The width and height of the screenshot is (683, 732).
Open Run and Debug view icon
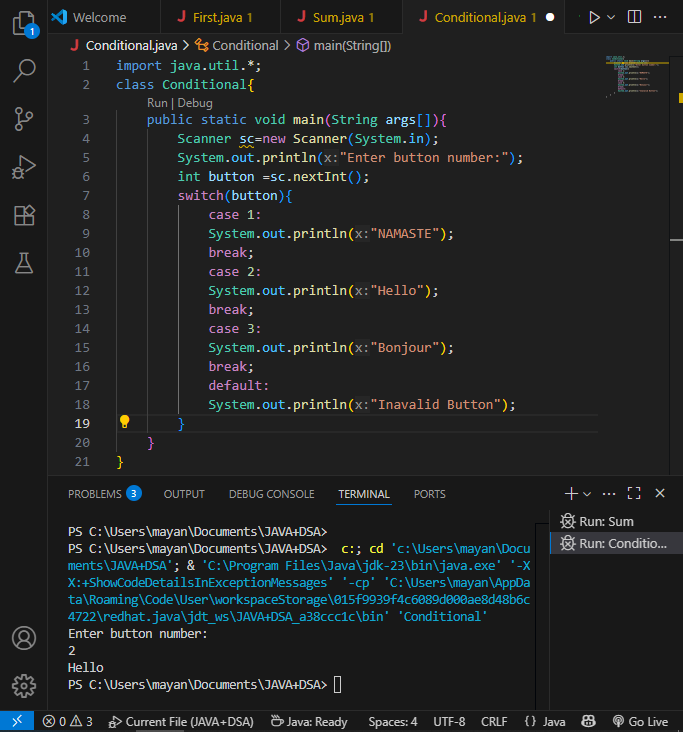coord(24,167)
